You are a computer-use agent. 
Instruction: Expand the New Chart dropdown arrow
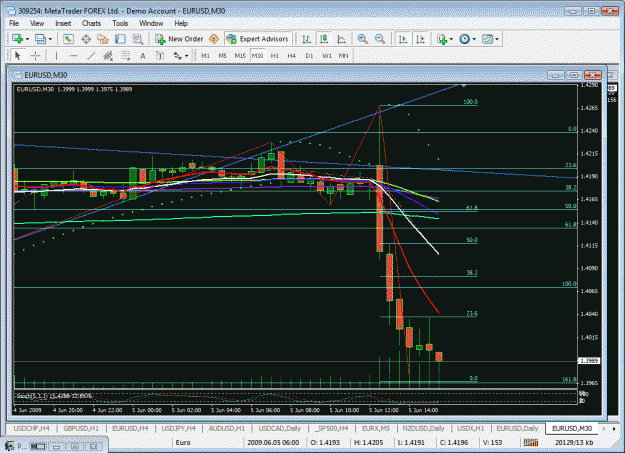27,39
